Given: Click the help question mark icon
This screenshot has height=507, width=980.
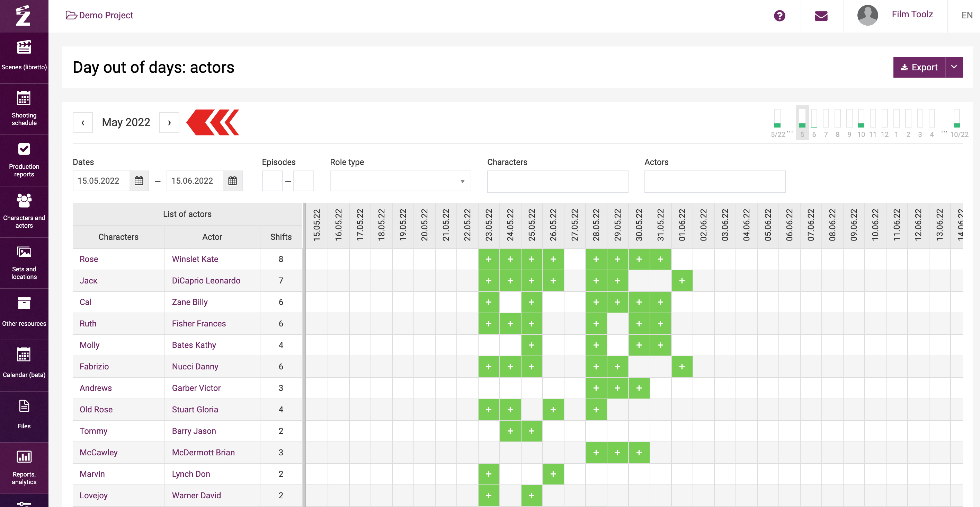Looking at the screenshot, I should pos(779,16).
